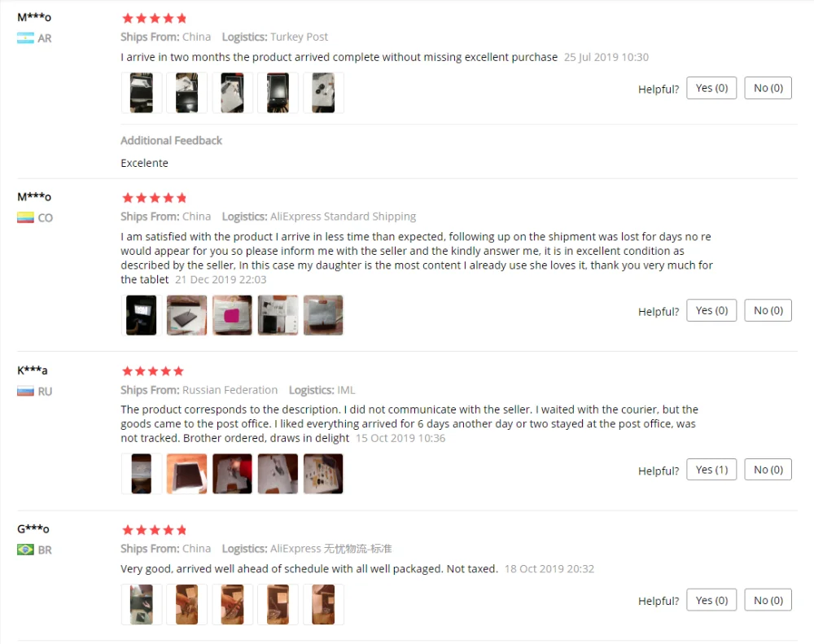
Task: Open the pink-object photo in Colombia review
Action: click(232, 315)
